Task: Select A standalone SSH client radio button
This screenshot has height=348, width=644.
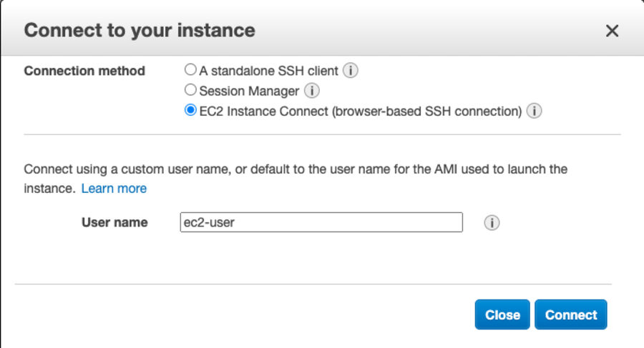Action: click(x=190, y=70)
